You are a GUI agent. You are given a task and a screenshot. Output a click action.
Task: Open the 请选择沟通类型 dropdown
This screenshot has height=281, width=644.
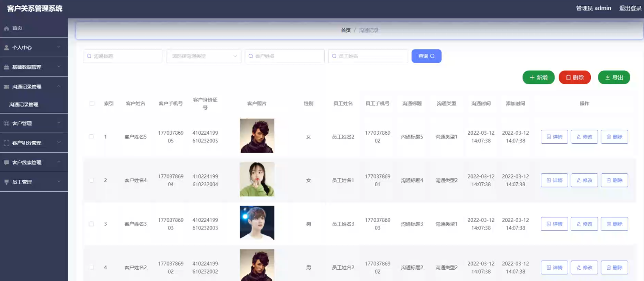click(x=204, y=56)
